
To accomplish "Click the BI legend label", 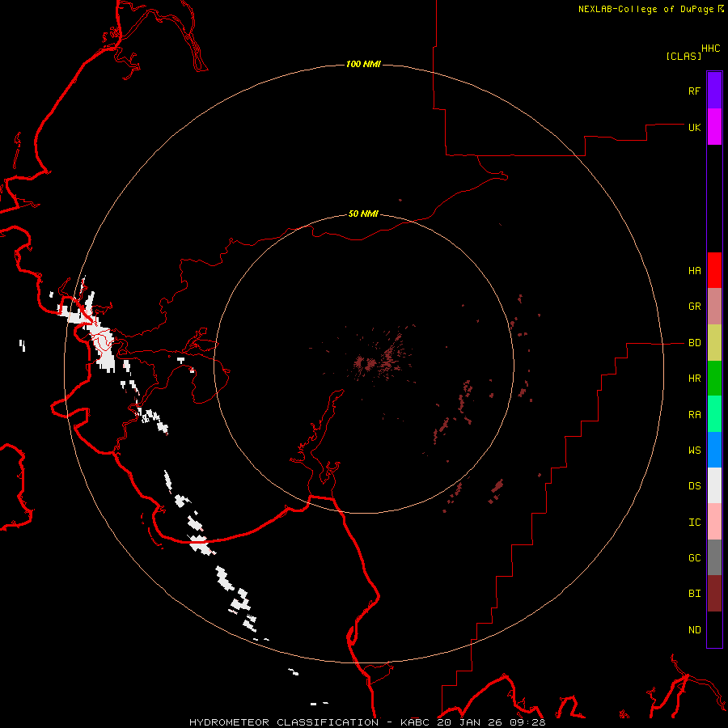I will point(694,594).
